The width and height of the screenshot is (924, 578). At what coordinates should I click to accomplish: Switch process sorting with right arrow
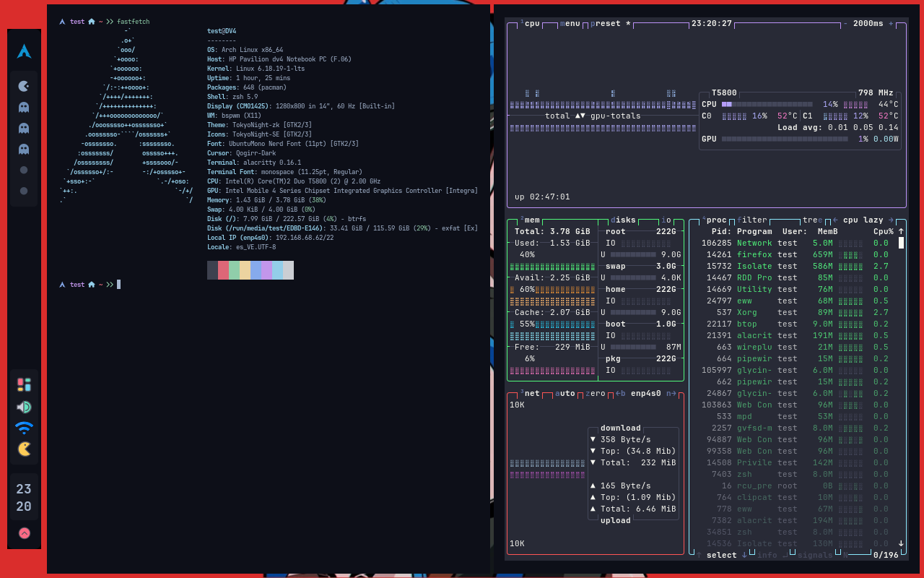coord(890,220)
